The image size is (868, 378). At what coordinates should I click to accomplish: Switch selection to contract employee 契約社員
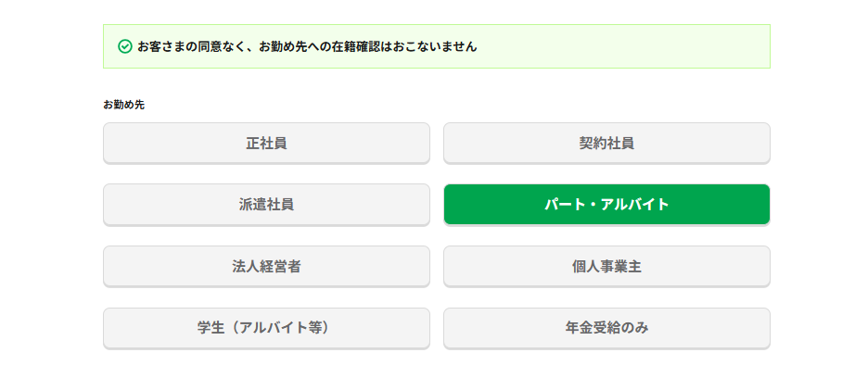[606, 143]
